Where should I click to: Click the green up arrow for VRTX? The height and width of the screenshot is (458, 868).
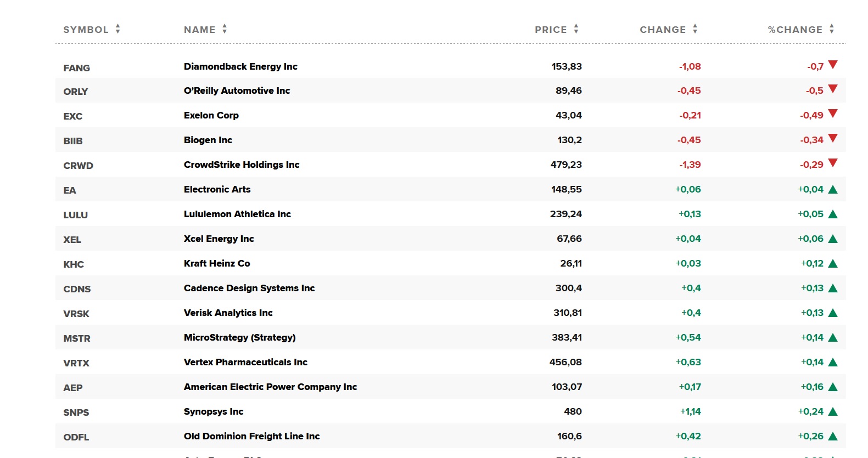click(x=833, y=363)
